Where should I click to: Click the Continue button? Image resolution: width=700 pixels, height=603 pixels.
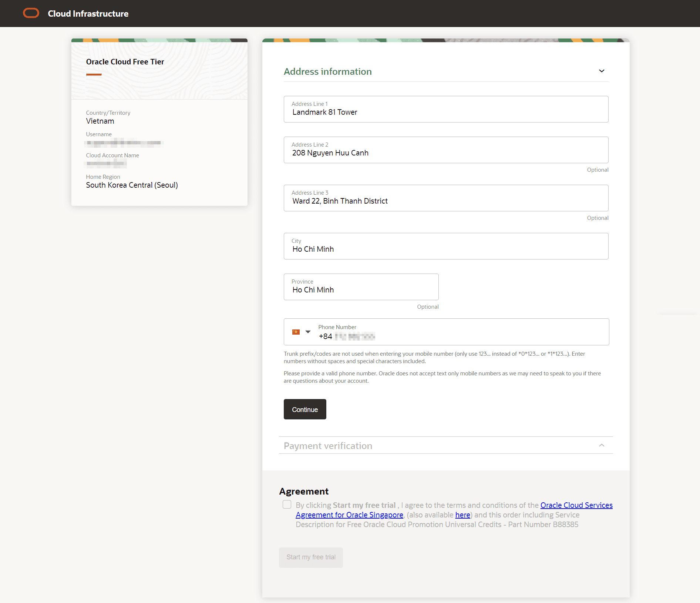point(305,409)
